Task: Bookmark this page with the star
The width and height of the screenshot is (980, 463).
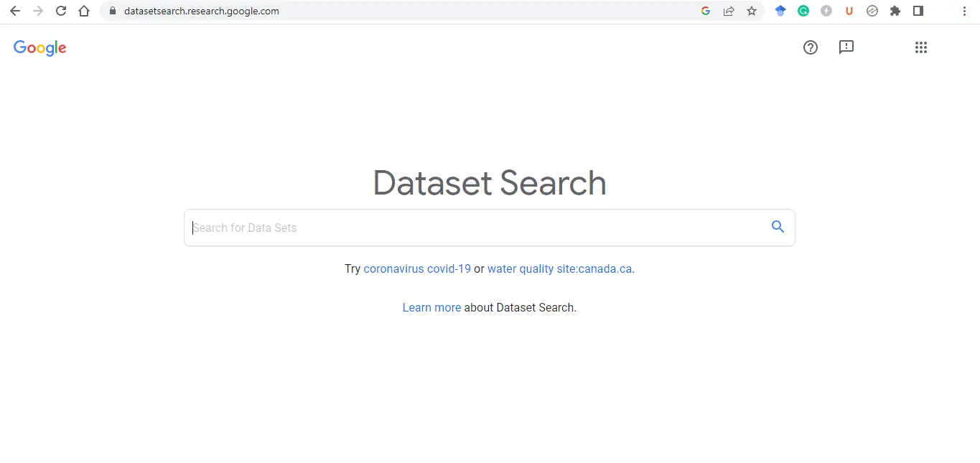Action: tap(752, 11)
